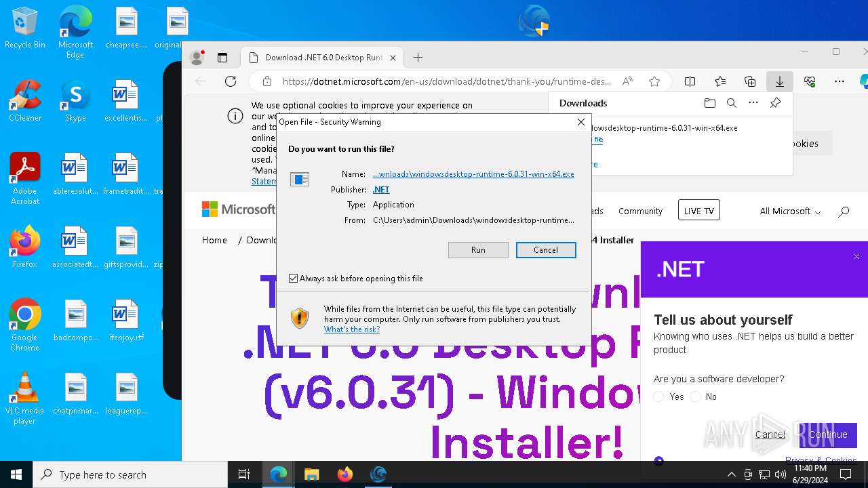868x488 pixels.
Task: Open Edge profile avatar
Action: pos(197,58)
